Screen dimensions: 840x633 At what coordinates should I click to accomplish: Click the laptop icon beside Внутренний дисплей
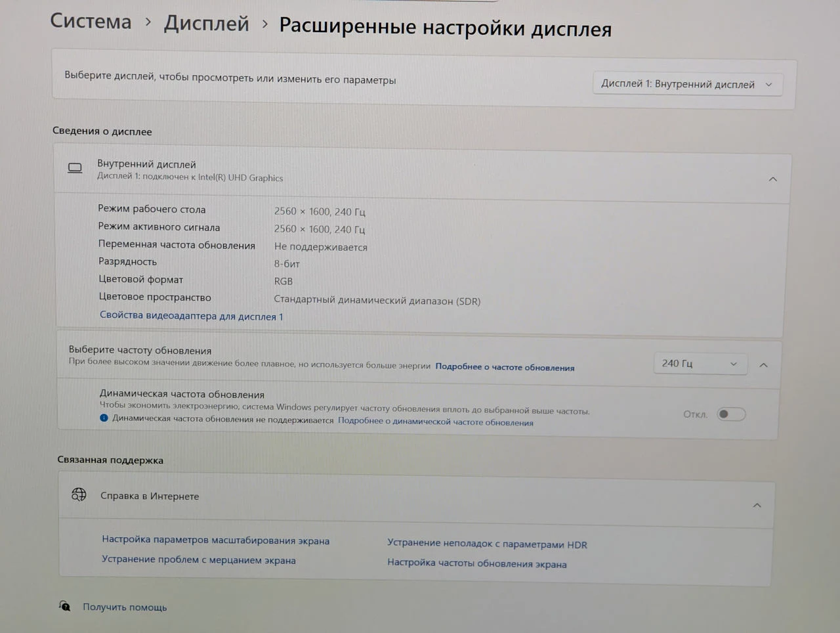[75, 168]
